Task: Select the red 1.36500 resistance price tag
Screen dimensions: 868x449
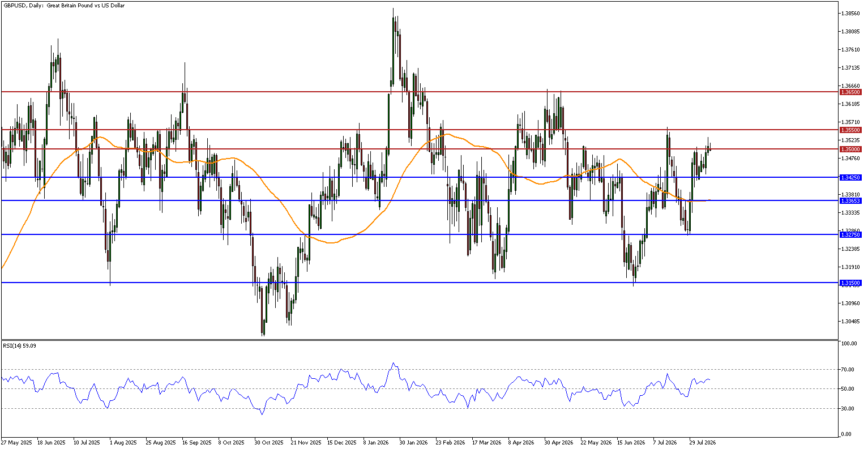Action: point(850,92)
